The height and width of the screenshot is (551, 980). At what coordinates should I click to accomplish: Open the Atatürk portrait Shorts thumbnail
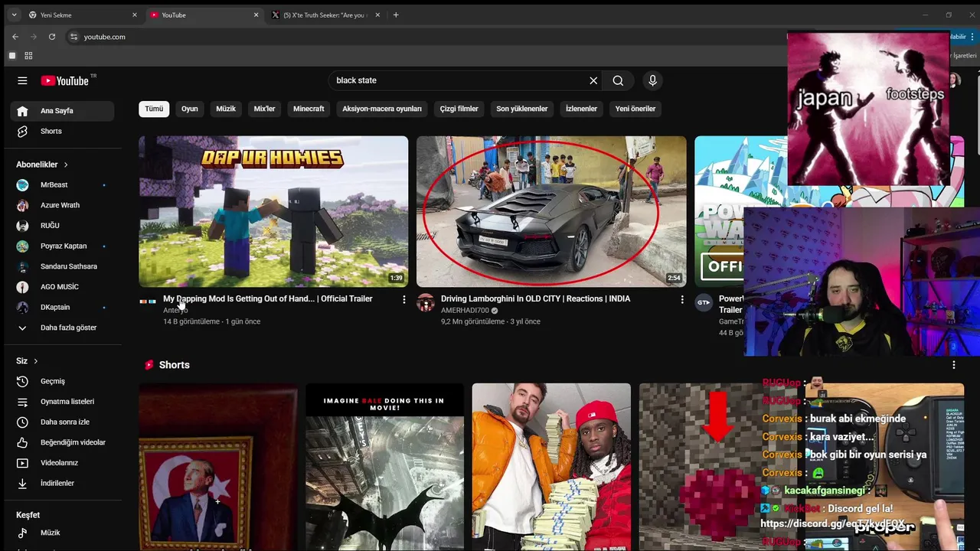click(x=218, y=467)
